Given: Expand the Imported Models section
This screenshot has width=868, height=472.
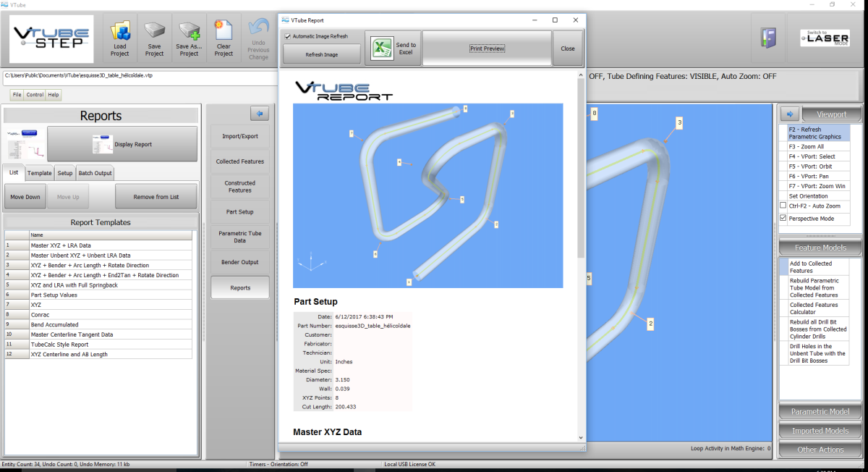Looking at the screenshot, I should (x=820, y=431).
